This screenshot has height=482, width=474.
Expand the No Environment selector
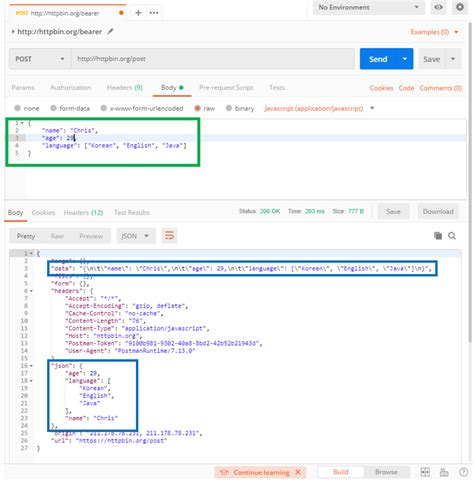tap(369, 7)
